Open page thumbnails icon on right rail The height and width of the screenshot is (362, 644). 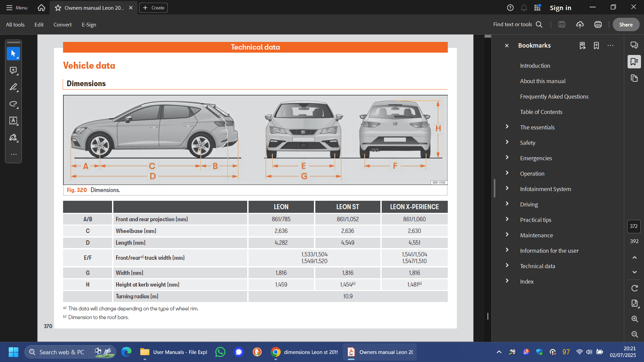pos(634,78)
